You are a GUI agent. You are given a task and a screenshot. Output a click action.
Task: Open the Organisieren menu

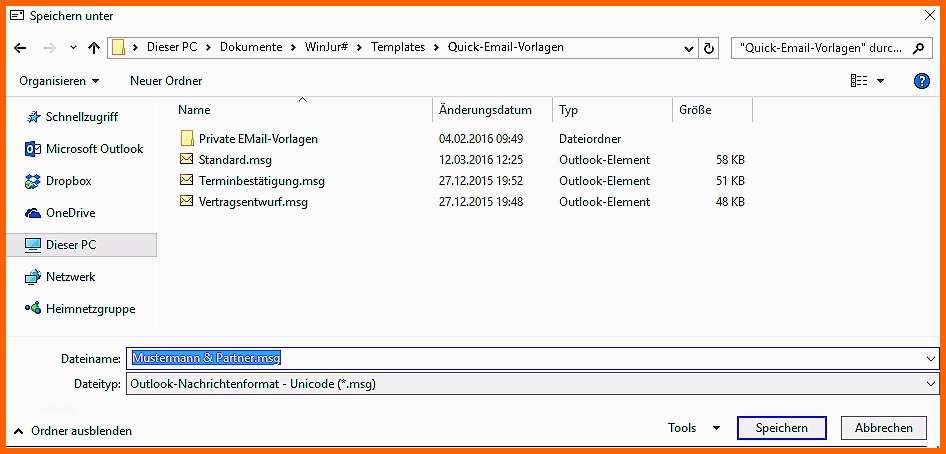[x=59, y=81]
